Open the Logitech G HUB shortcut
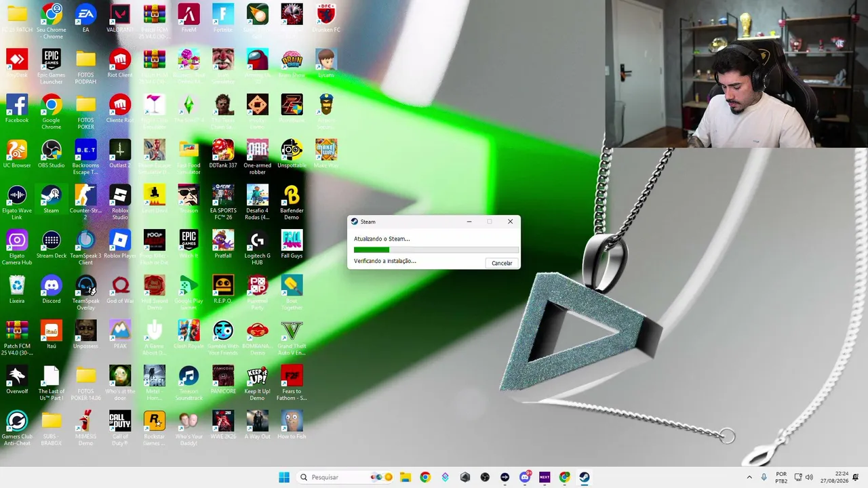The width and height of the screenshot is (868, 488). pyautogui.click(x=257, y=248)
